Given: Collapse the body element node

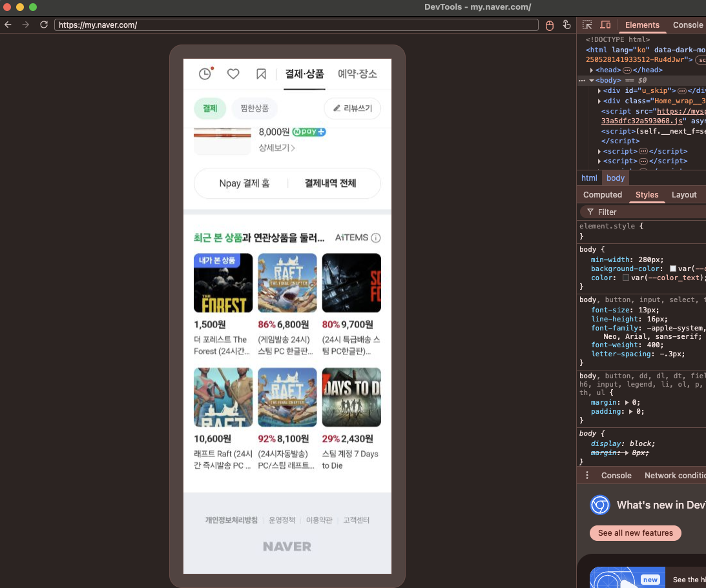Looking at the screenshot, I should point(592,81).
